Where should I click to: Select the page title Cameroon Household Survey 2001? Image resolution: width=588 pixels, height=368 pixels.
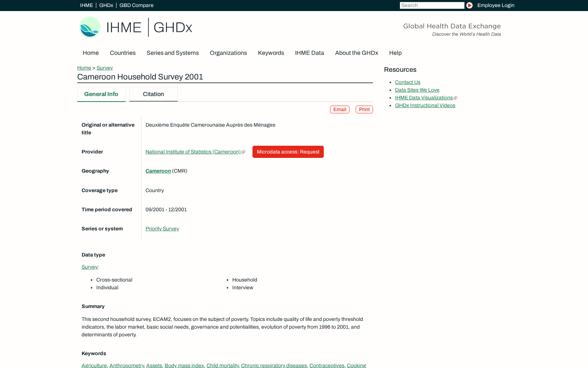140,77
